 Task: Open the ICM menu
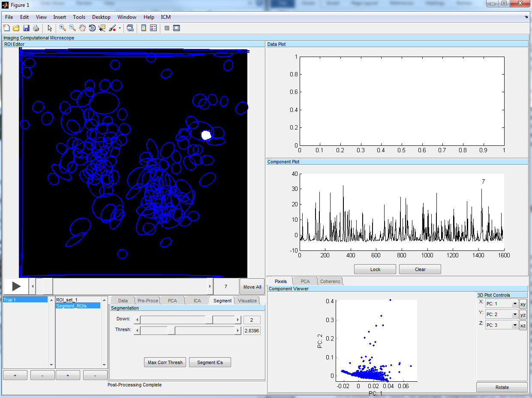point(165,17)
